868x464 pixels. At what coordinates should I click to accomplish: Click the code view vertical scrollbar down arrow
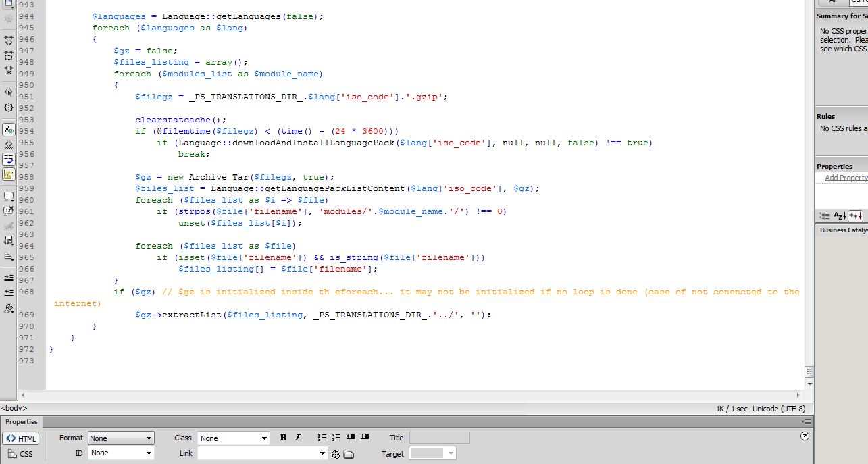[809, 384]
